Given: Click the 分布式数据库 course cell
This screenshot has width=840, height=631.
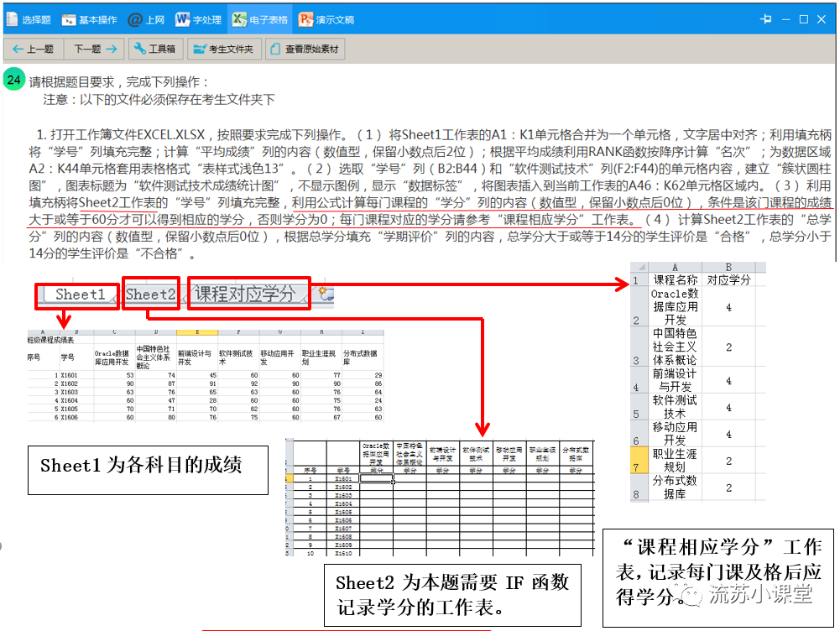Looking at the screenshot, I should tap(675, 488).
